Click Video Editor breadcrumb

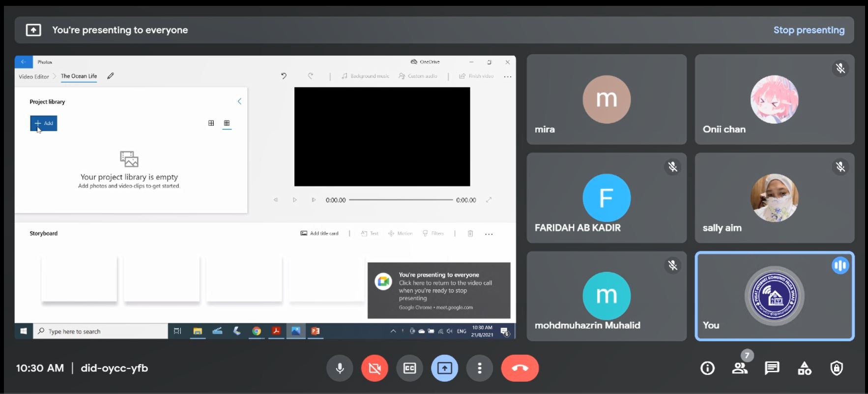point(34,77)
